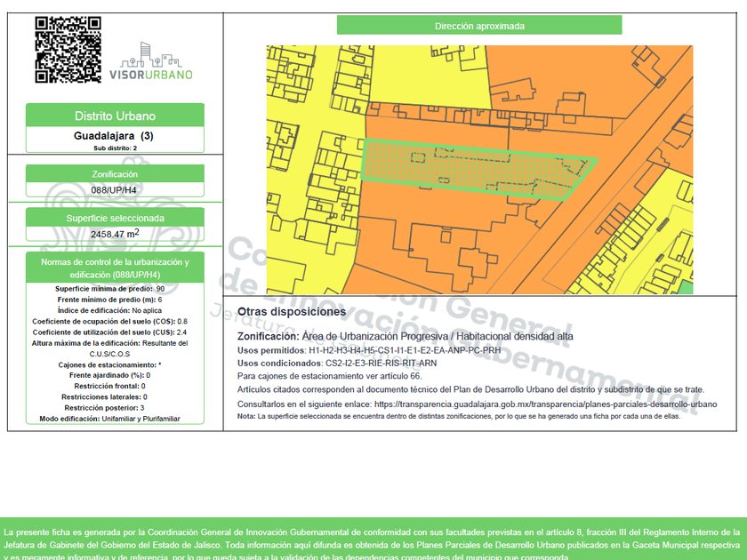Click the Sub distrito: 2 label

pos(115,148)
